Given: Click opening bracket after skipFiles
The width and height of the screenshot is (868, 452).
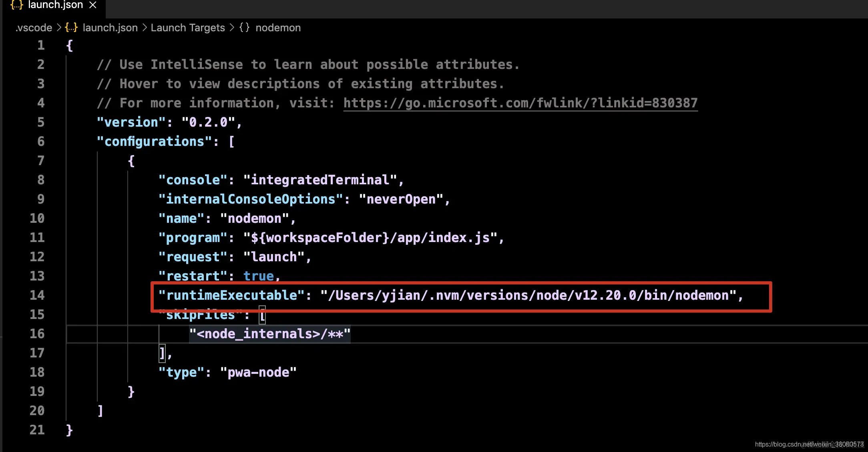Looking at the screenshot, I should point(262,315).
